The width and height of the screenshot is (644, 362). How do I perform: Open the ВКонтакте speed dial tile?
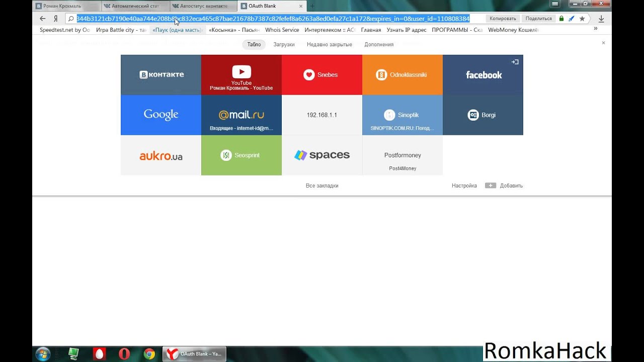point(161,75)
